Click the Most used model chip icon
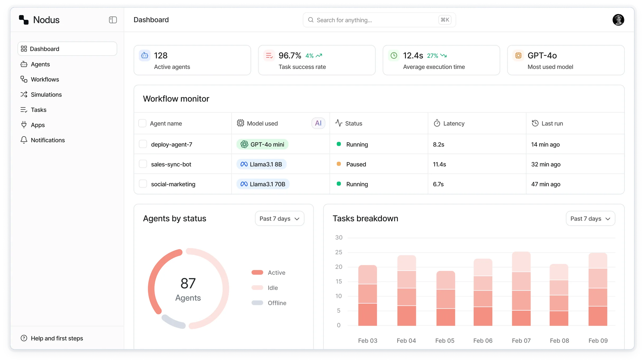Screen dimensions: 644x362 (x=518, y=56)
